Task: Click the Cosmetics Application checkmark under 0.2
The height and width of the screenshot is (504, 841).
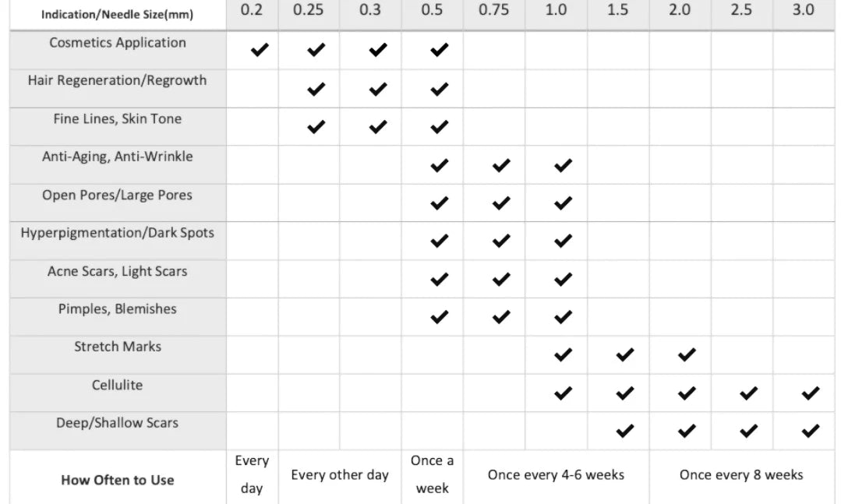Action: click(x=259, y=51)
